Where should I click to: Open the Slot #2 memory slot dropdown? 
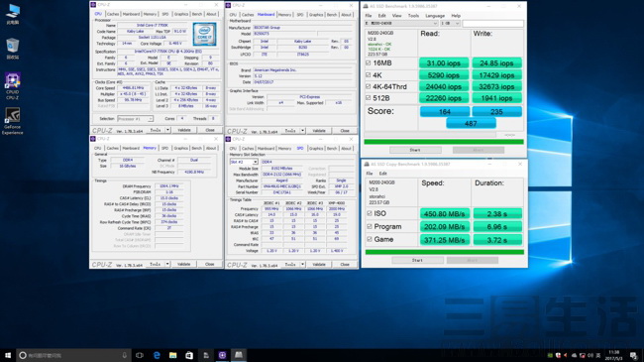point(244,162)
